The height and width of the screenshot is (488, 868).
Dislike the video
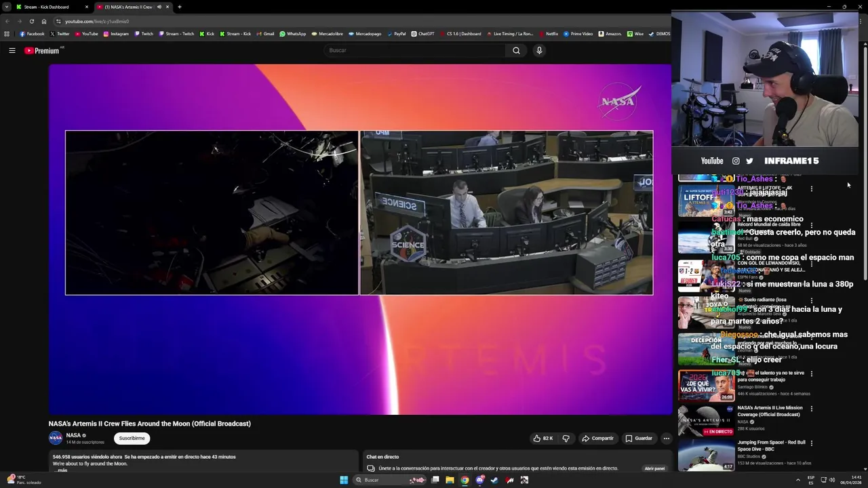pos(566,439)
